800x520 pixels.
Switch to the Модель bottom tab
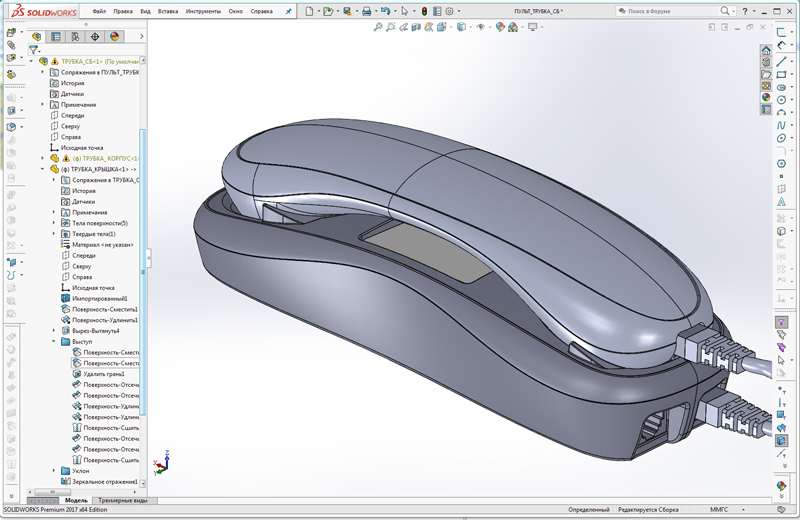click(76, 501)
